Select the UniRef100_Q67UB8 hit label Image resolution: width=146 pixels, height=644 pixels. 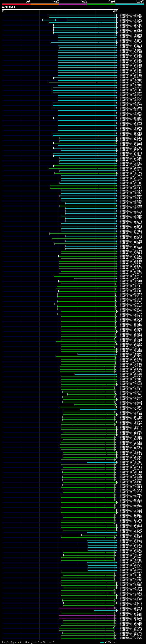pyautogui.click(x=131, y=366)
